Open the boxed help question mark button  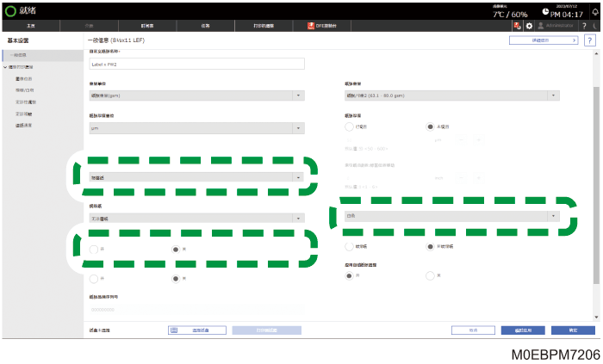pyautogui.click(x=589, y=40)
